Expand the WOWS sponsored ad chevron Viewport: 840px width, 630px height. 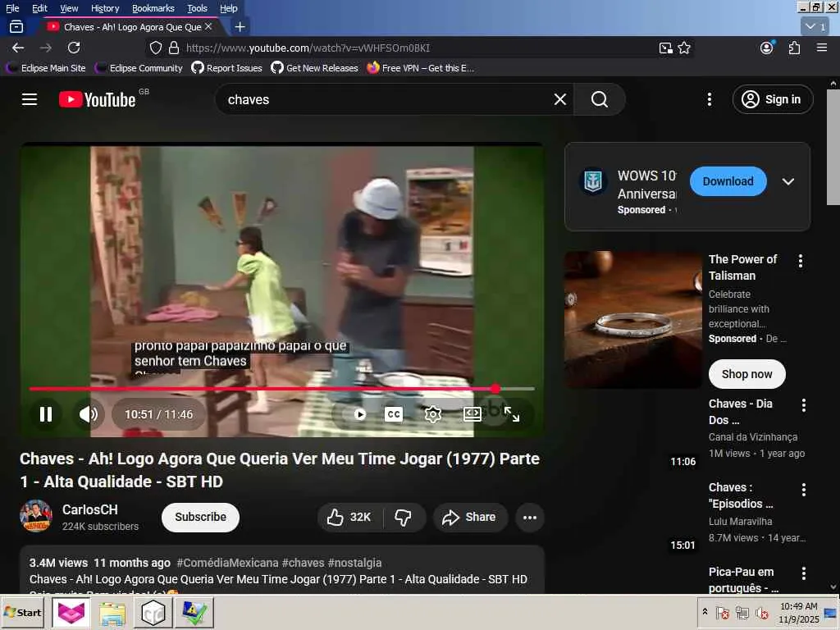[788, 181]
